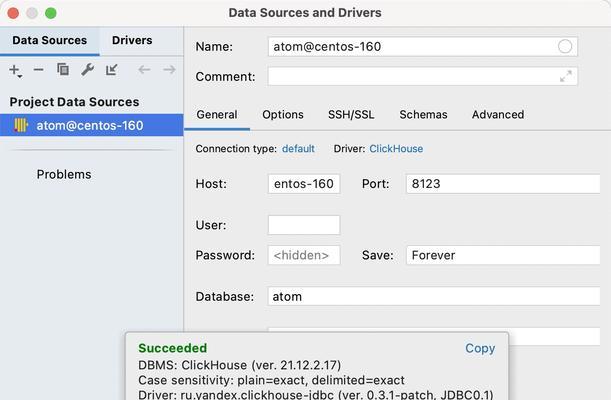Add a new data source with plus icon
Viewport: 611px width, 400px height.
[x=15, y=70]
